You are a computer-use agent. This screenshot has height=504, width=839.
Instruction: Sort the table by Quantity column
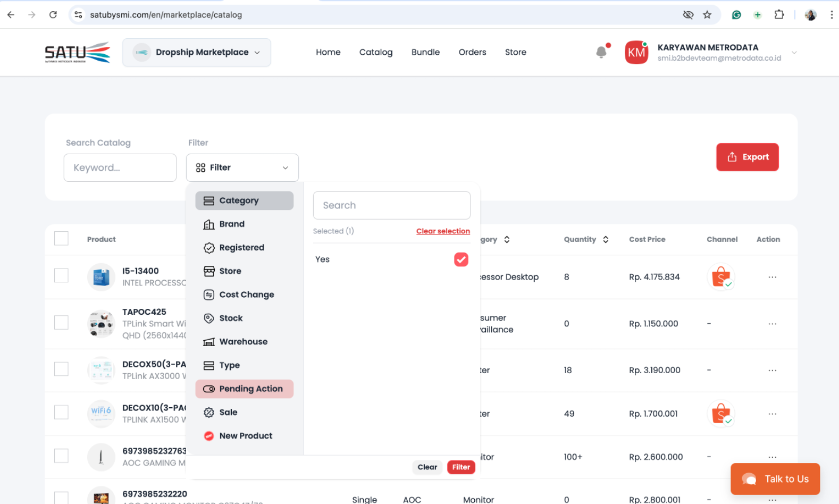606,240
